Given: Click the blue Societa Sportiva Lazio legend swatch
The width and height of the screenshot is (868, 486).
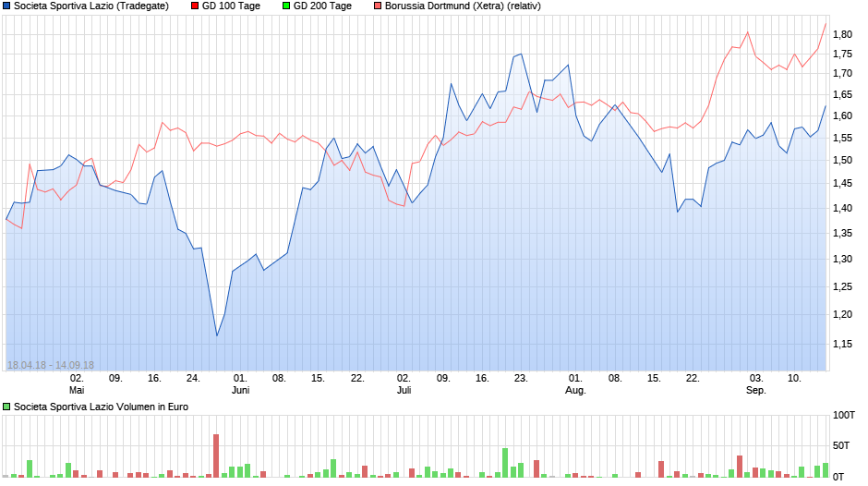Looking at the screenshot, I should tap(6, 6).
